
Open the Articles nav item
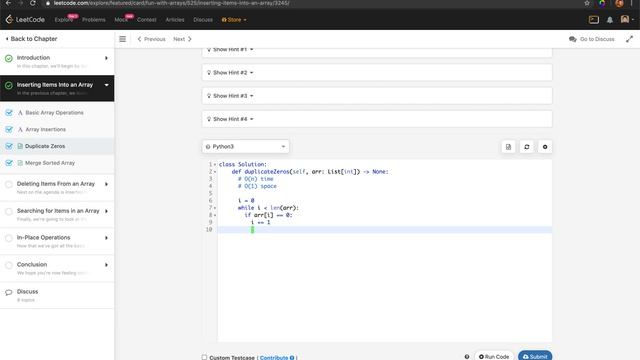tap(175, 20)
